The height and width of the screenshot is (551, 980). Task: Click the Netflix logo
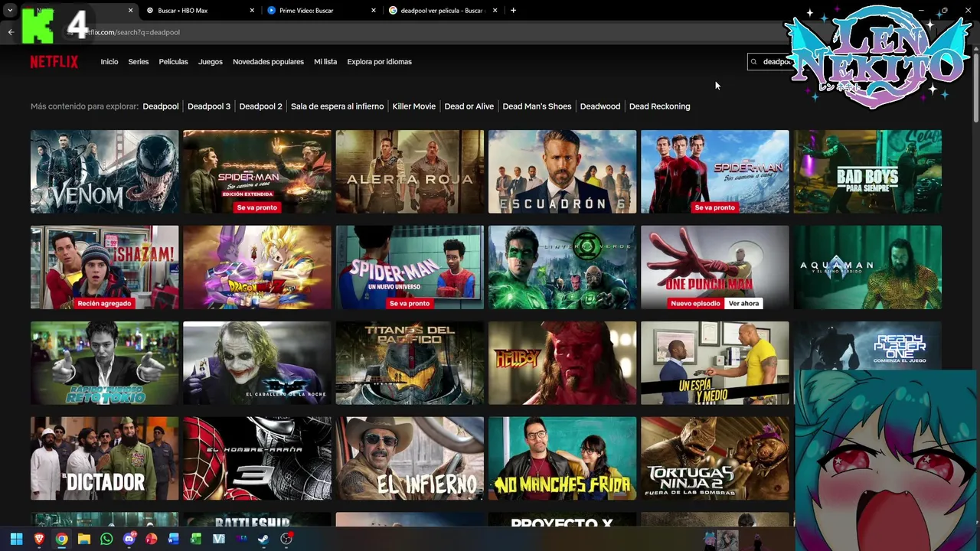pos(54,62)
